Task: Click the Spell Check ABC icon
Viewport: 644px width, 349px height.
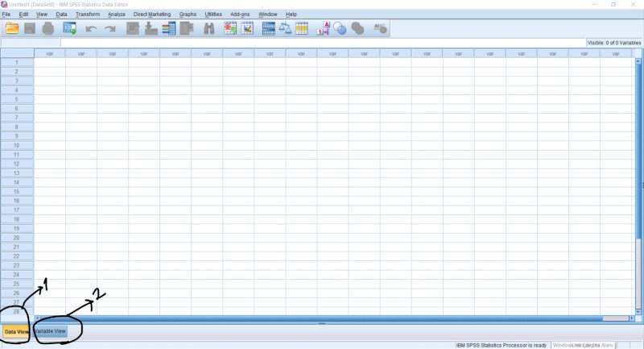Action: pos(381,28)
